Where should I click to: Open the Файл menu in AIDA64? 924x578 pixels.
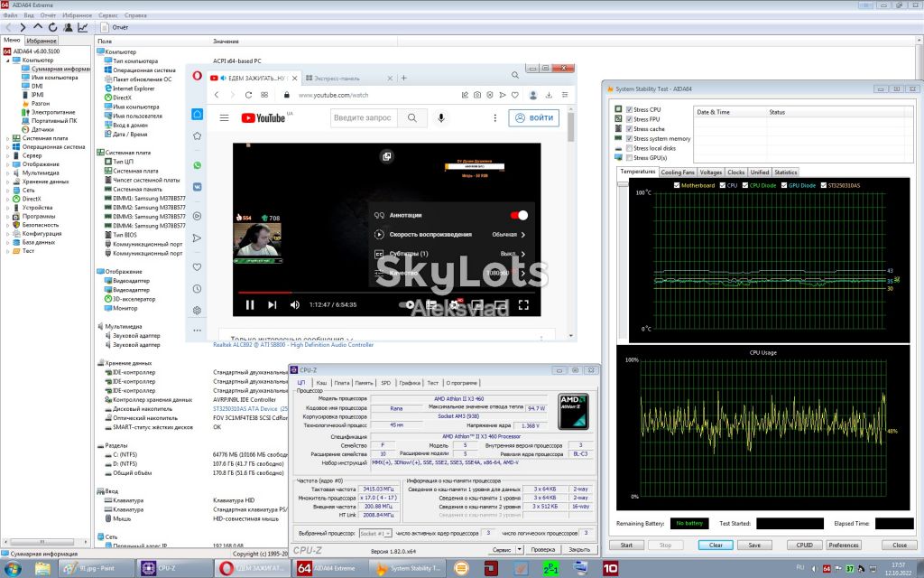tap(10, 15)
